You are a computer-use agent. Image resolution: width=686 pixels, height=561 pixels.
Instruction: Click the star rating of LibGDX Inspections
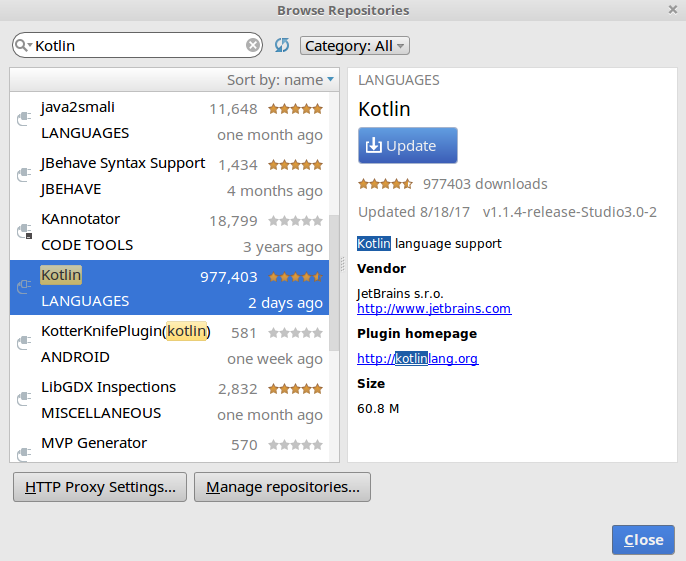click(295, 389)
